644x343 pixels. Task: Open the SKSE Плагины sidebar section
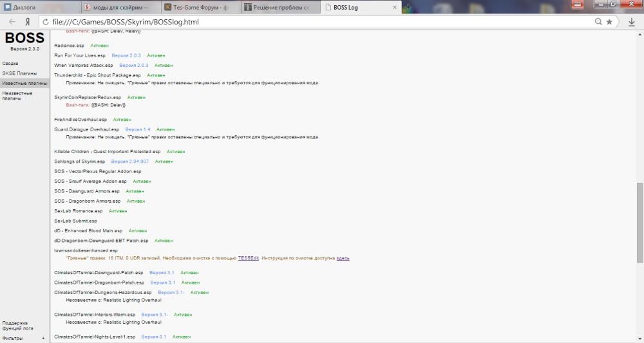point(19,73)
